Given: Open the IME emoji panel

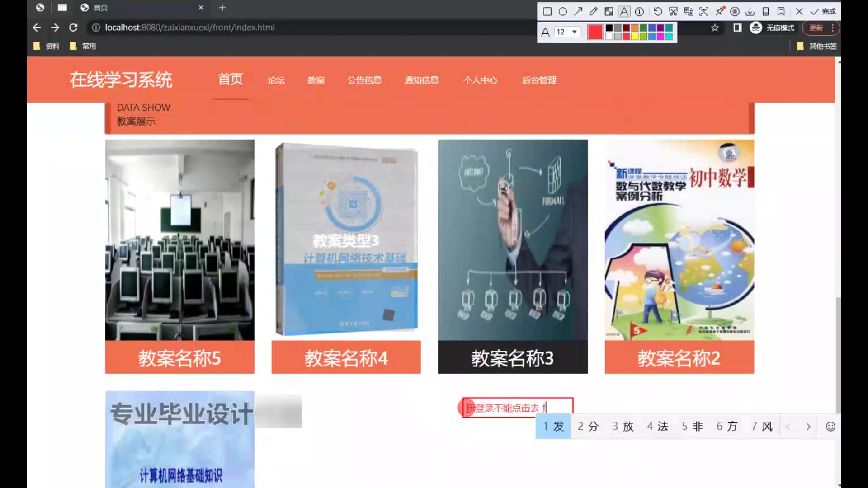Looking at the screenshot, I should pyautogui.click(x=830, y=427).
